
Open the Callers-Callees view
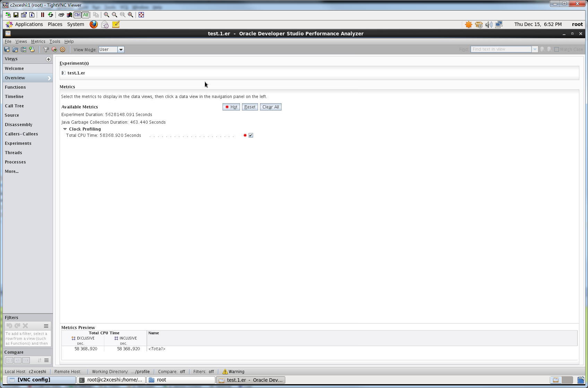(28, 134)
